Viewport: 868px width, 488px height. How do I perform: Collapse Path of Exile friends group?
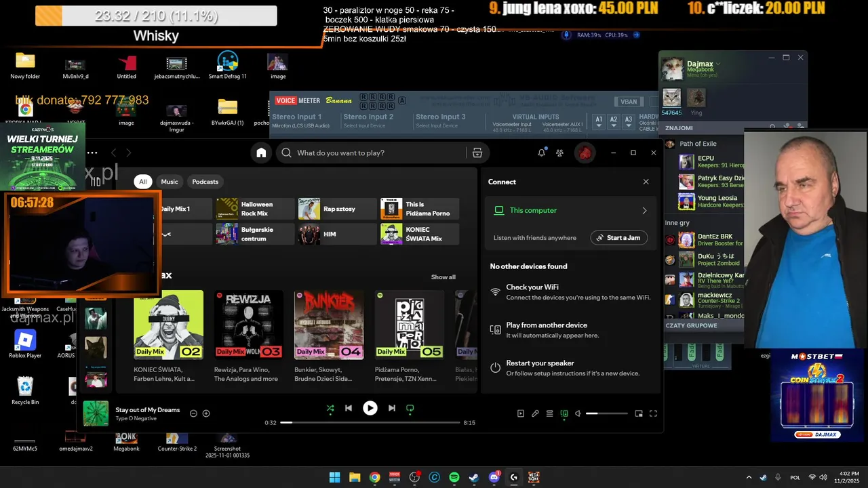[x=698, y=144]
